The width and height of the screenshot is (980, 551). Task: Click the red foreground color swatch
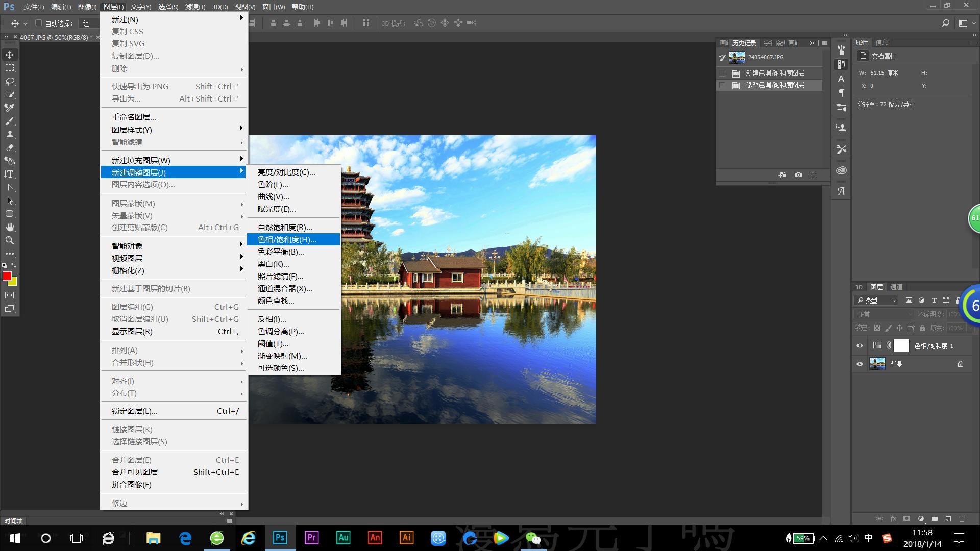tap(7, 276)
